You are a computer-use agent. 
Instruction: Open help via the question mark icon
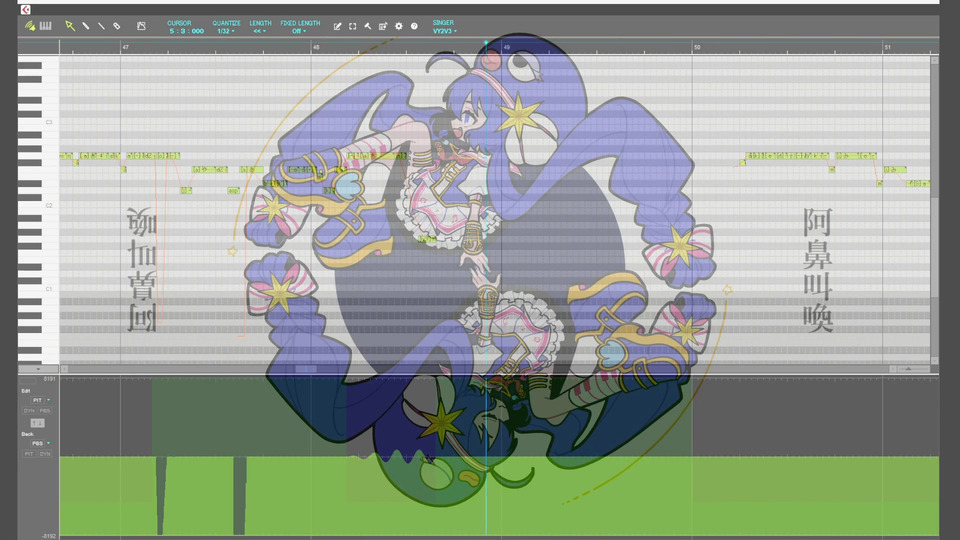pyautogui.click(x=414, y=26)
